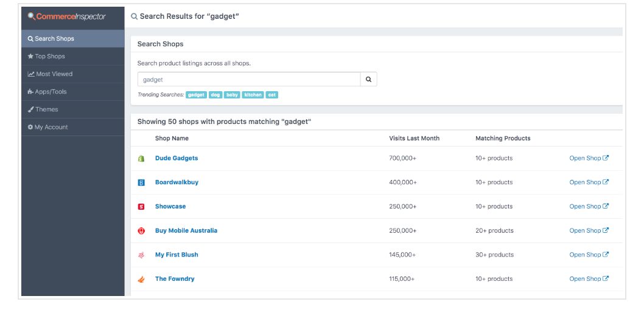
Task: Open Top Shops in the sidebar
Action: click(x=49, y=57)
